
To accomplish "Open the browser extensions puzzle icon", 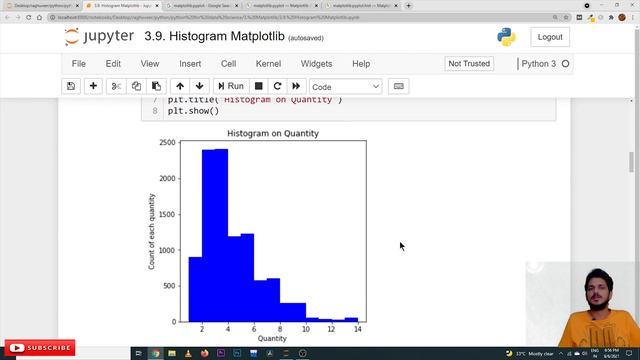I will (x=611, y=18).
